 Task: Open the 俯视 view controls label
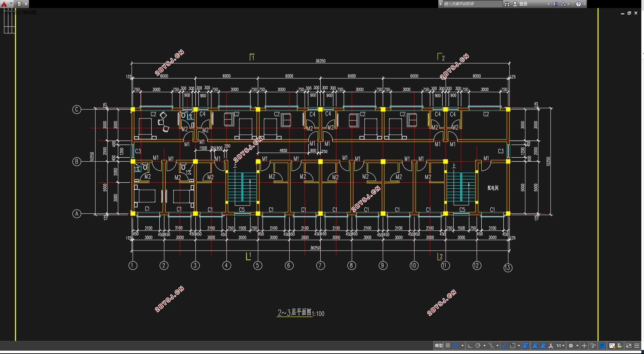pyautogui.click(x=12, y=12)
